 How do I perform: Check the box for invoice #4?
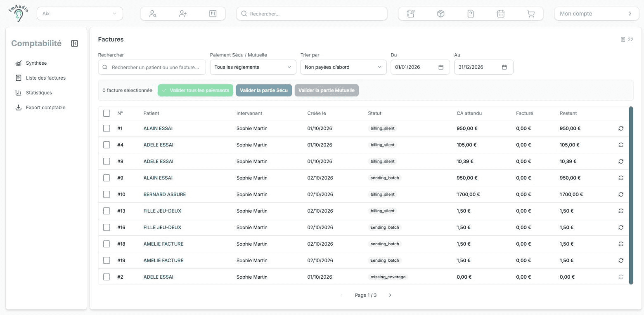pos(107,145)
